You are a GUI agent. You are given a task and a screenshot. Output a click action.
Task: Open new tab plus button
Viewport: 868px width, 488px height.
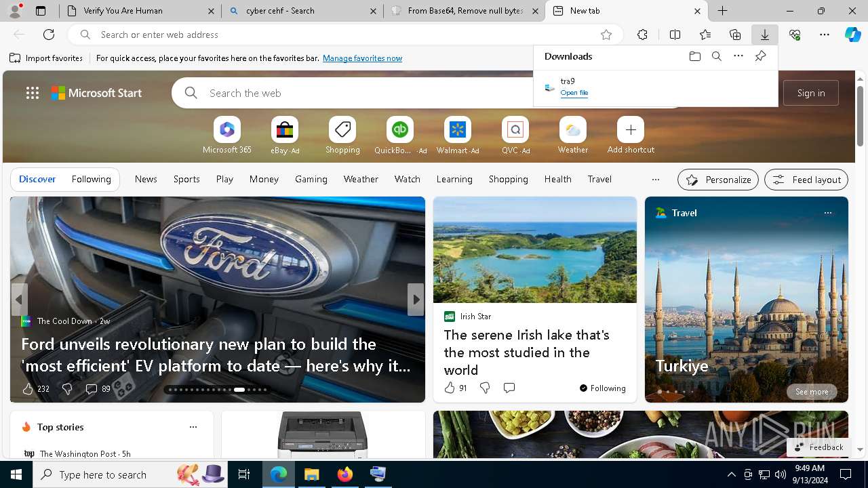click(723, 11)
